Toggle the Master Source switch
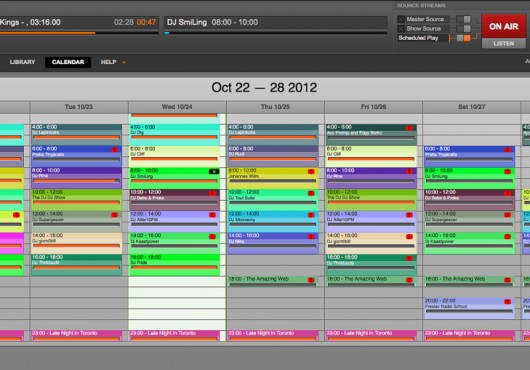This screenshot has width=530, height=370. (463, 19)
